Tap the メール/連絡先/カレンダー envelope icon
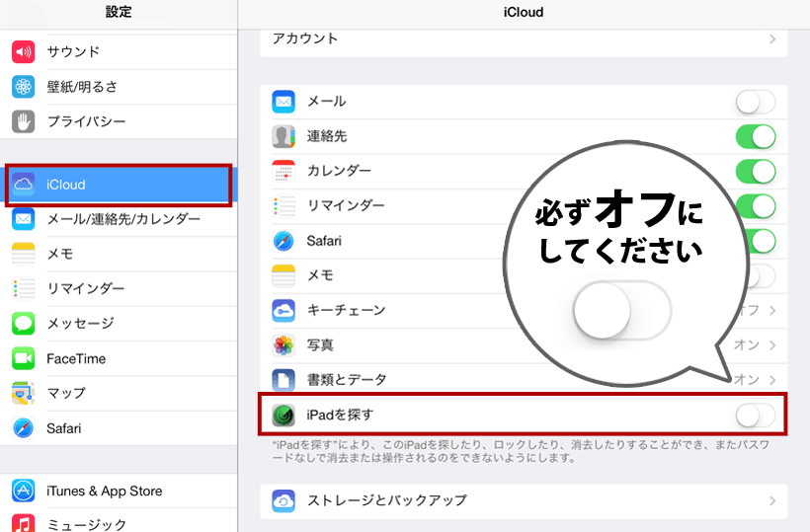Screen dimensions: 810x532 [x=24, y=219]
